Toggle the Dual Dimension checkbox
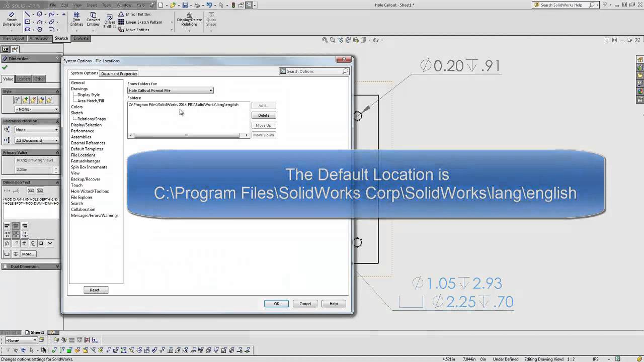The height and width of the screenshot is (362, 644). [6, 266]
